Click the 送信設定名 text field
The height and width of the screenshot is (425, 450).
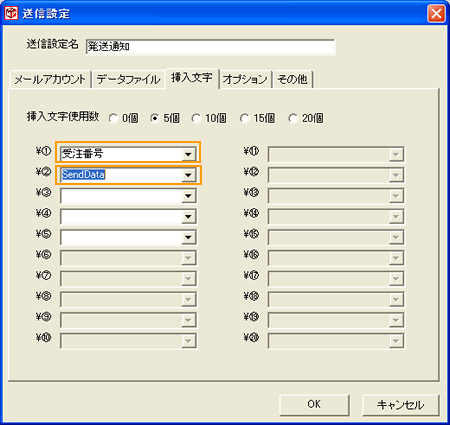[210, 47]
